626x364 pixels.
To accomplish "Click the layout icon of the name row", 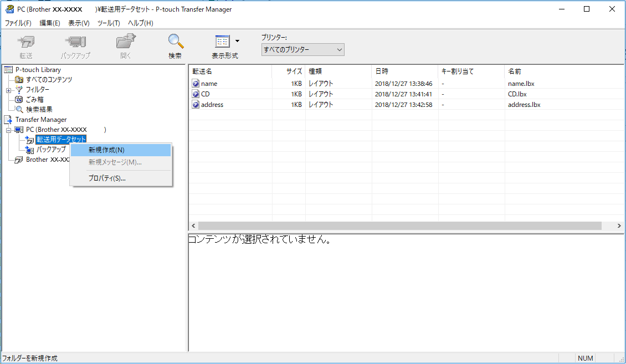I will pyautogui.click(x=196, y=84).
